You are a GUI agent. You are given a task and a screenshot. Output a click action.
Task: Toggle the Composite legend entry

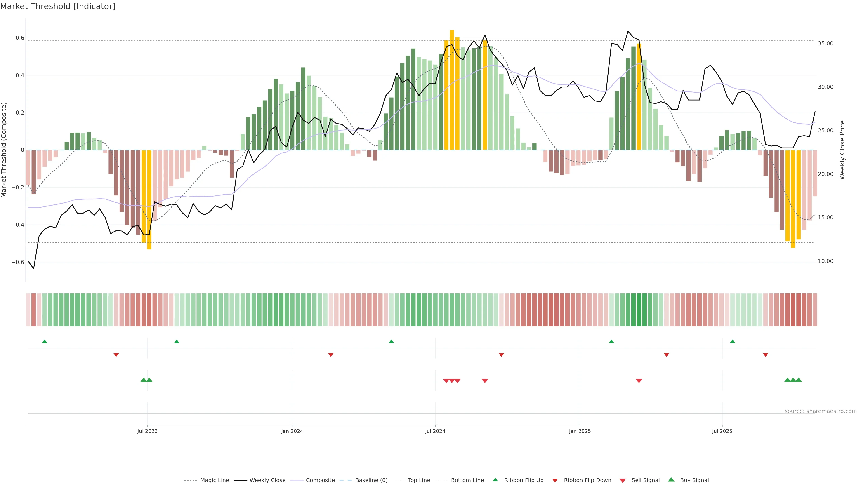click(320, 480)
